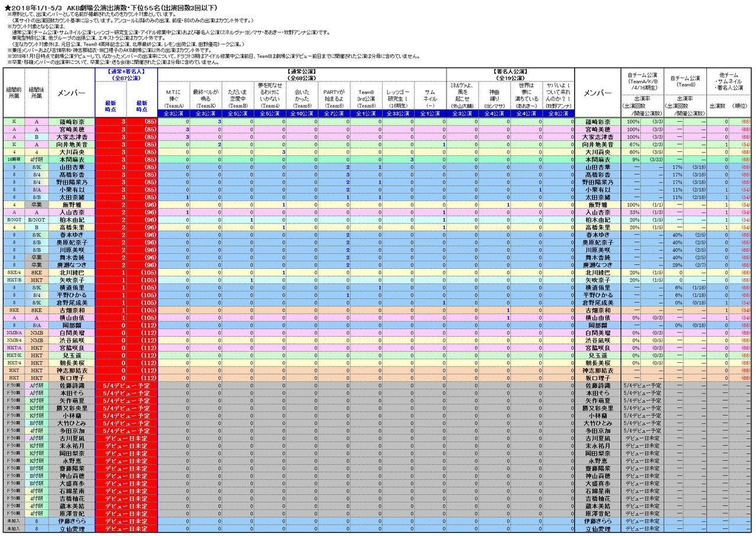The height and width of the screenshot is (536, 756).
Task: Select the 夢を死なせるわけにいかない (Team4) header
Action: [x=269, y=95]
